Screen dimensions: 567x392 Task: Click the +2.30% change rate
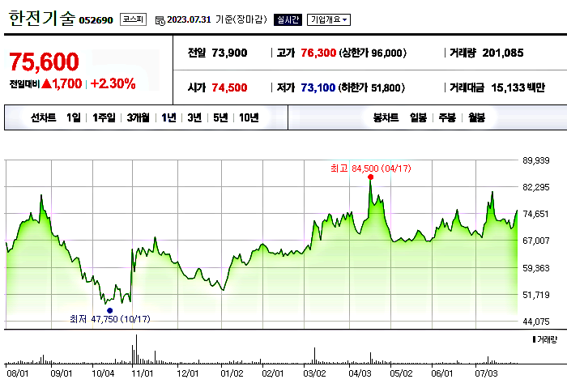pos(113,84)
